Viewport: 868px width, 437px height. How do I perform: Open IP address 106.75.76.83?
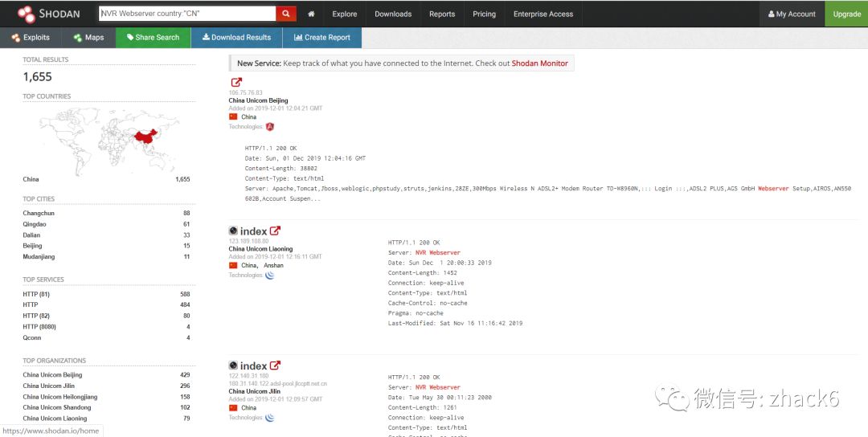click(x=246, y=93)
